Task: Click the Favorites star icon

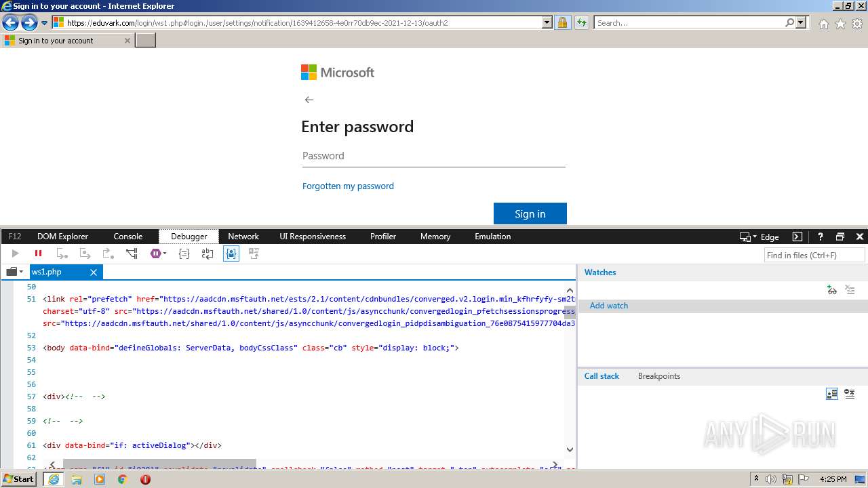Action: click(840, 24)
